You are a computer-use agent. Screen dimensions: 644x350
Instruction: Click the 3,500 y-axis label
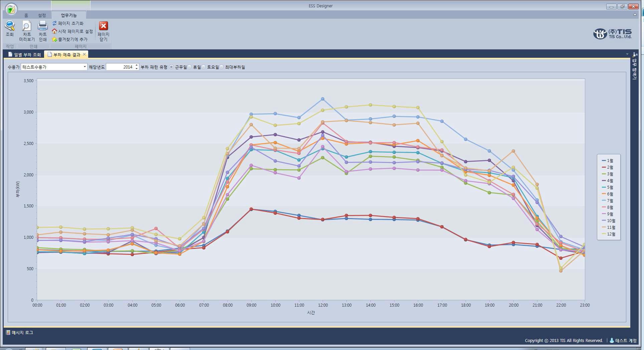pyautogui.click(x=28, y=81)
